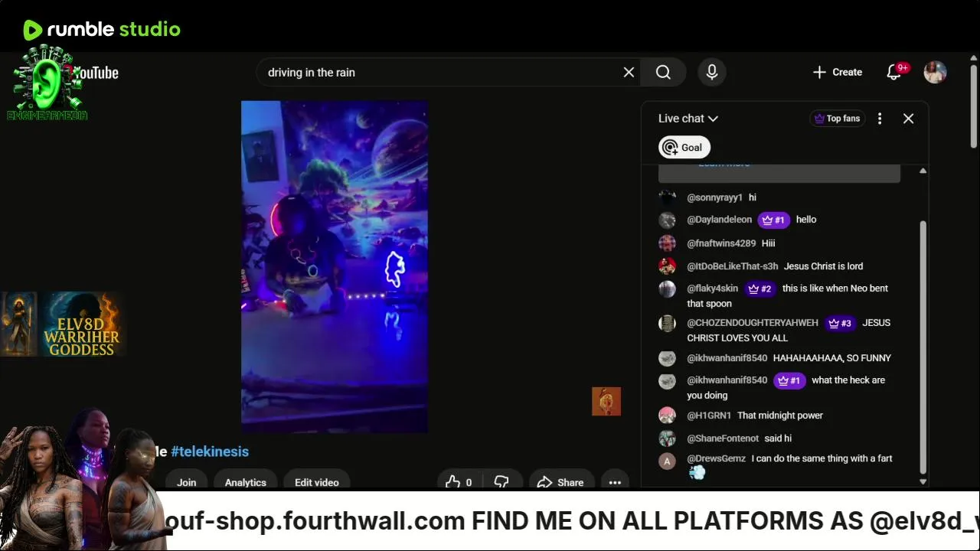Clear the search field with the X icon
This screenshot has height=551, width=980.
[629, 72]
